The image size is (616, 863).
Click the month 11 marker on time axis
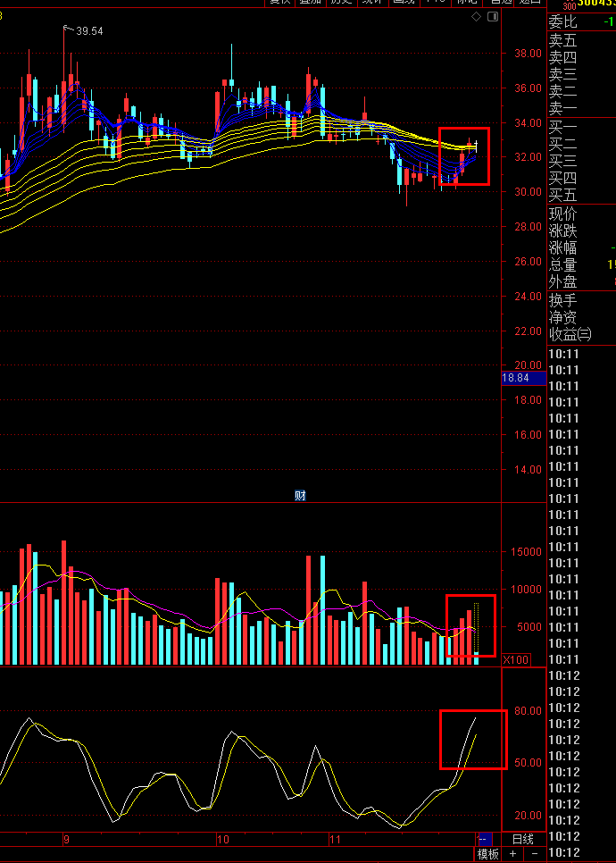coord(335,840)
